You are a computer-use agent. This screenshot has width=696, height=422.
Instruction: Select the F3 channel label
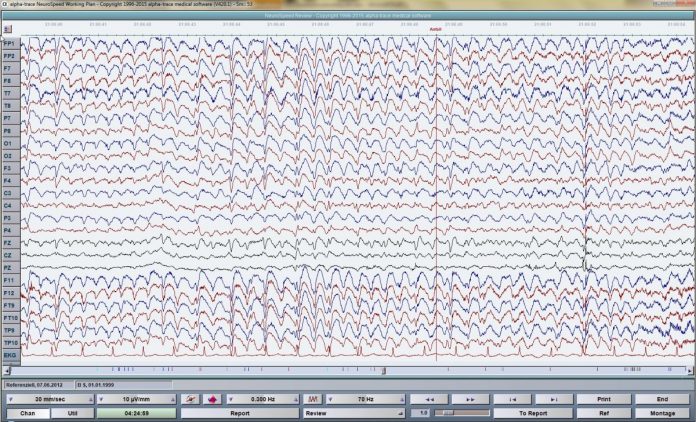coord(11,168)
